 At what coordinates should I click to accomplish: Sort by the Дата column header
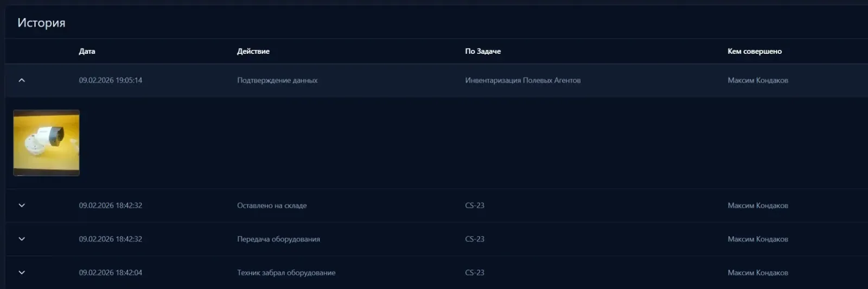(x=87, y=51)
